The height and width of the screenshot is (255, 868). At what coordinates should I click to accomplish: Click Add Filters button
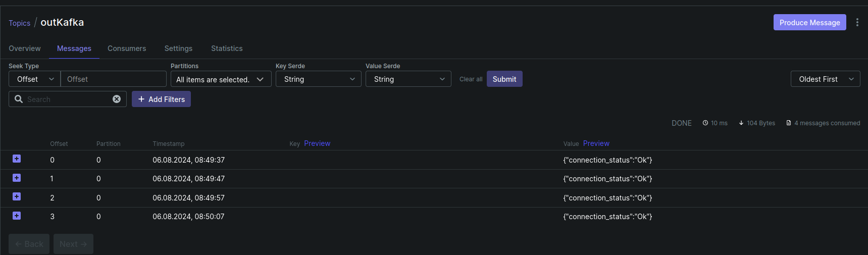coord(161,99)
